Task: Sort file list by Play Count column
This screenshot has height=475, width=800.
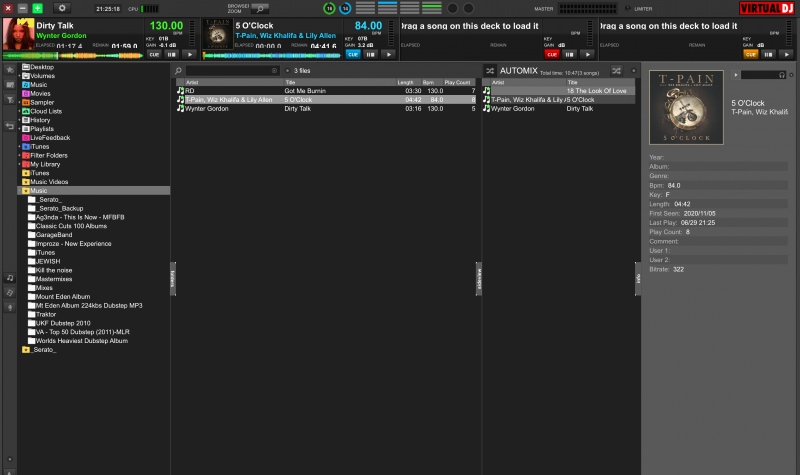Action: [458, 82]
